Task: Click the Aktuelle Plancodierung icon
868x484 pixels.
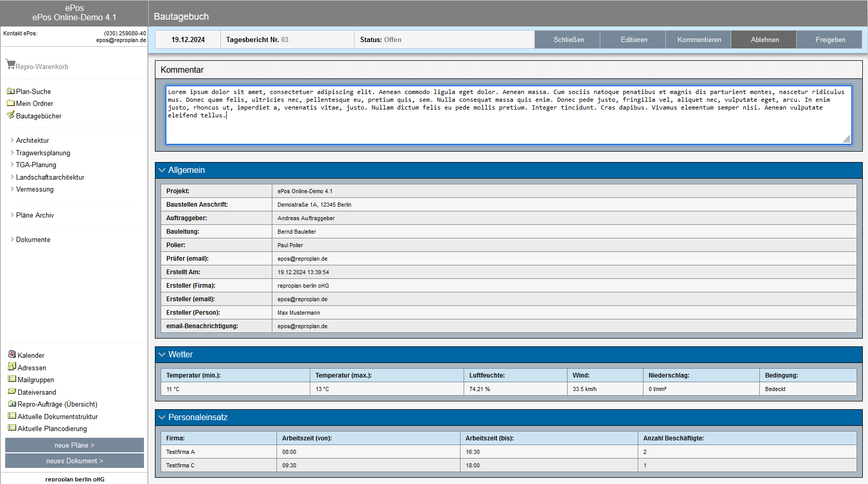Action: (x=12, y=428)
